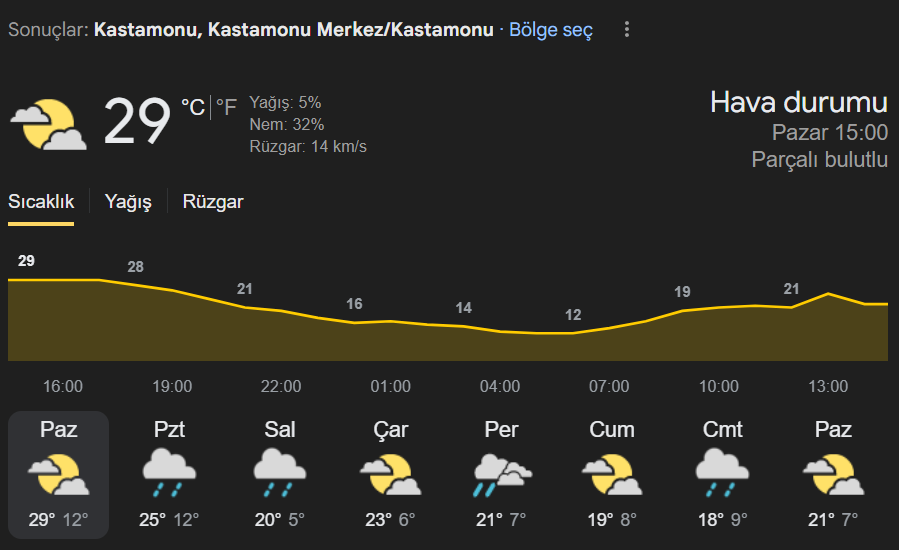Select Per showers forecast icon

(x=502, y=474)
